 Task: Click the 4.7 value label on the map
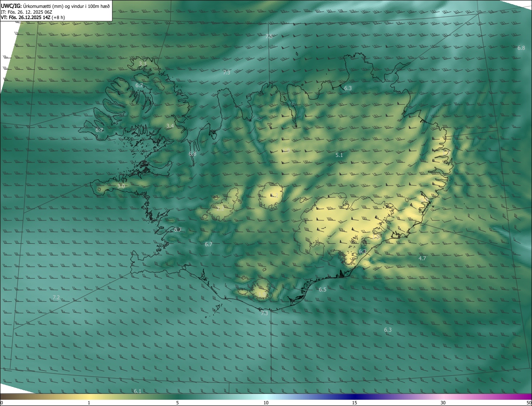pos(422,258)
